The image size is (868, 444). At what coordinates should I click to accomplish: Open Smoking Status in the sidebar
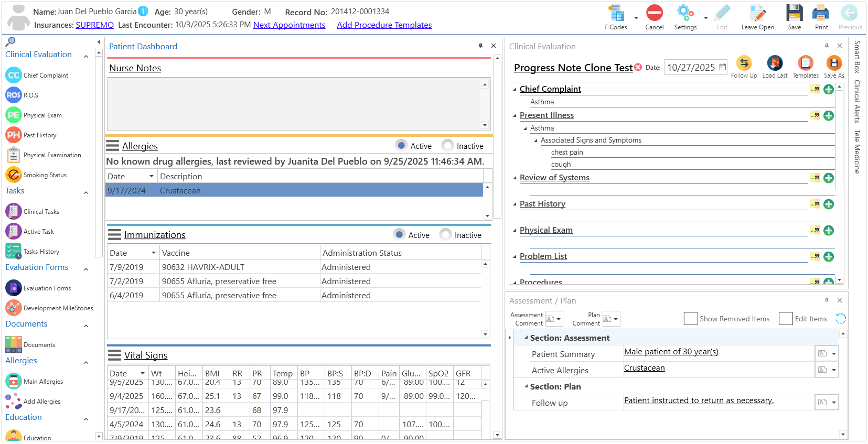(x=14, y=175)
